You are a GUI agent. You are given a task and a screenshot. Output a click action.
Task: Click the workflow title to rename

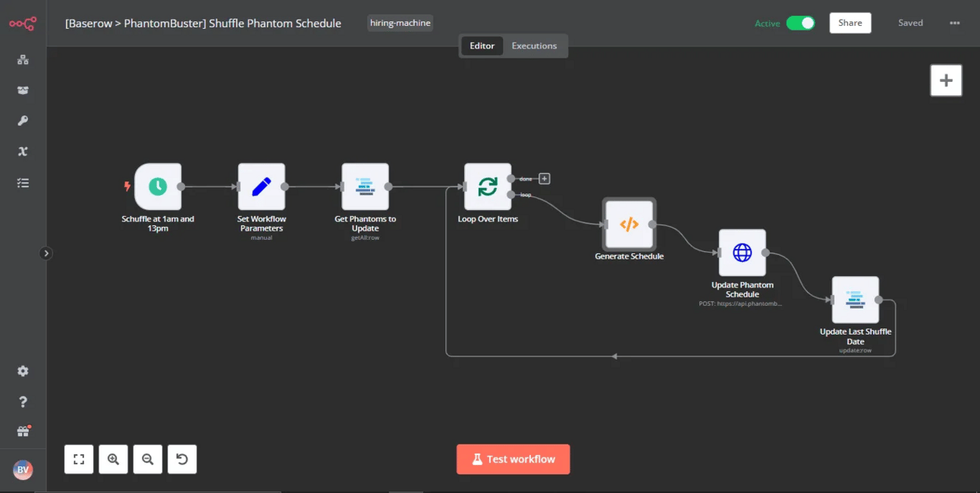point(203,23)
